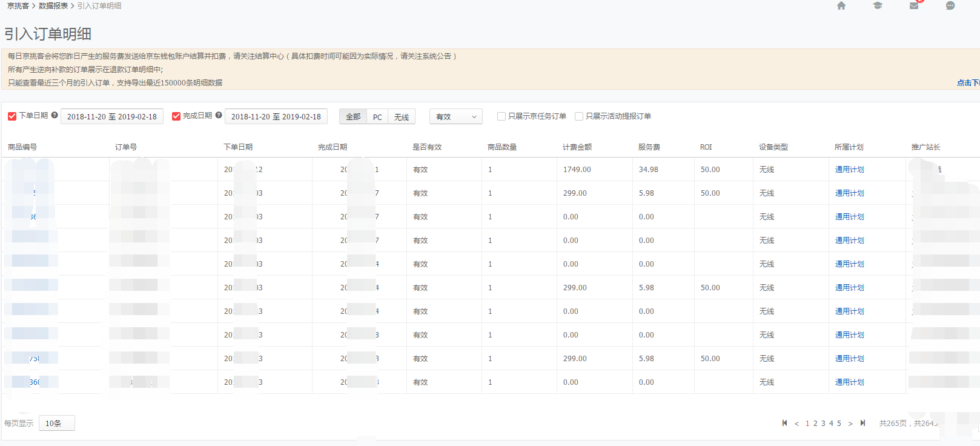Go to the home page icon
The width and height of the screenshot is (980, 446).
[x=841, y=6]
